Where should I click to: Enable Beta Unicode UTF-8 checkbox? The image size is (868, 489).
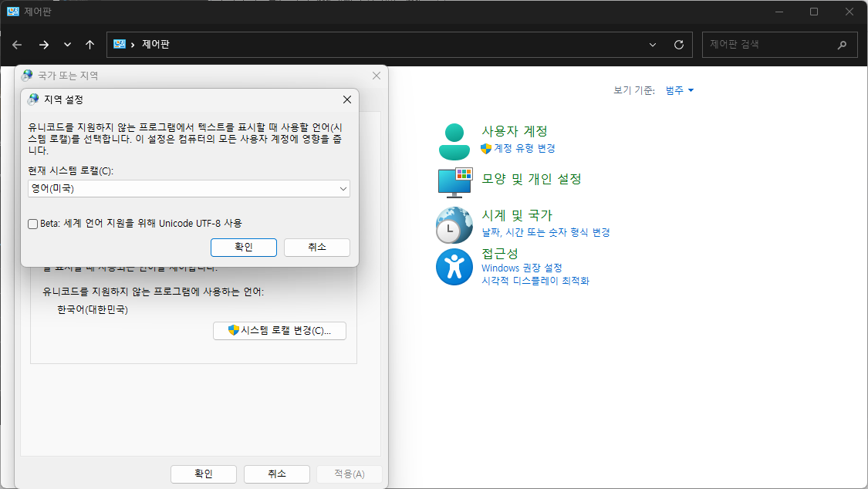[32, 224]
